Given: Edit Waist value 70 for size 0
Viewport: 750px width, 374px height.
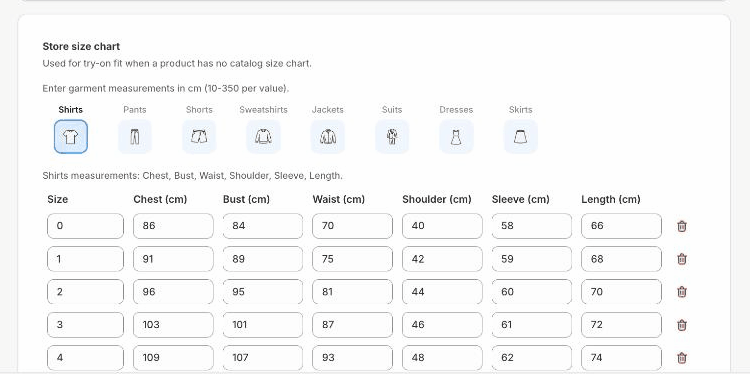Looking at the screenshot, I should click(x=353, y=226).
